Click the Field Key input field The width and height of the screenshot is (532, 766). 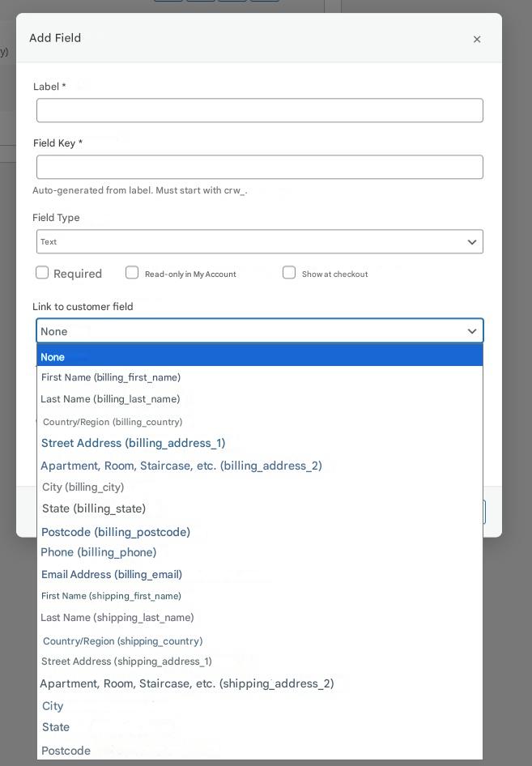click(x=259, y=167)
